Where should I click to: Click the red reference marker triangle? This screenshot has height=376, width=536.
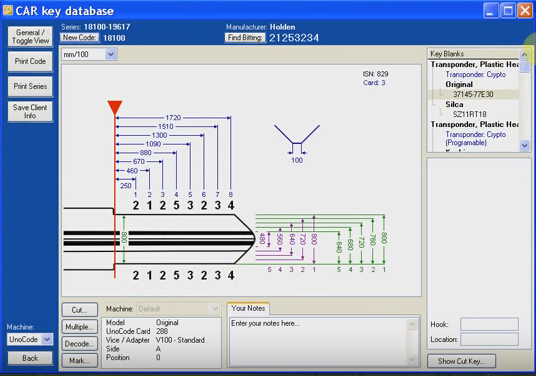point(115,108)
